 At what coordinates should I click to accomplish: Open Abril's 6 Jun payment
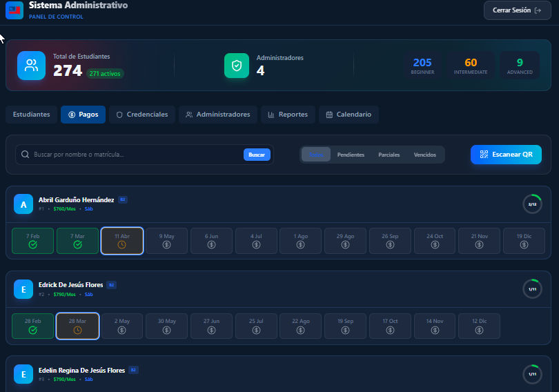coord(211,241)
